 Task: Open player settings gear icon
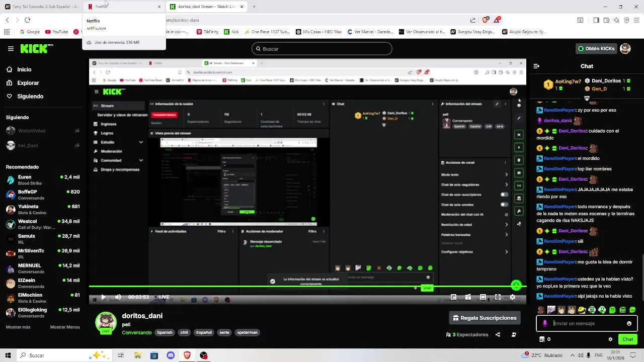coord(512,297)
